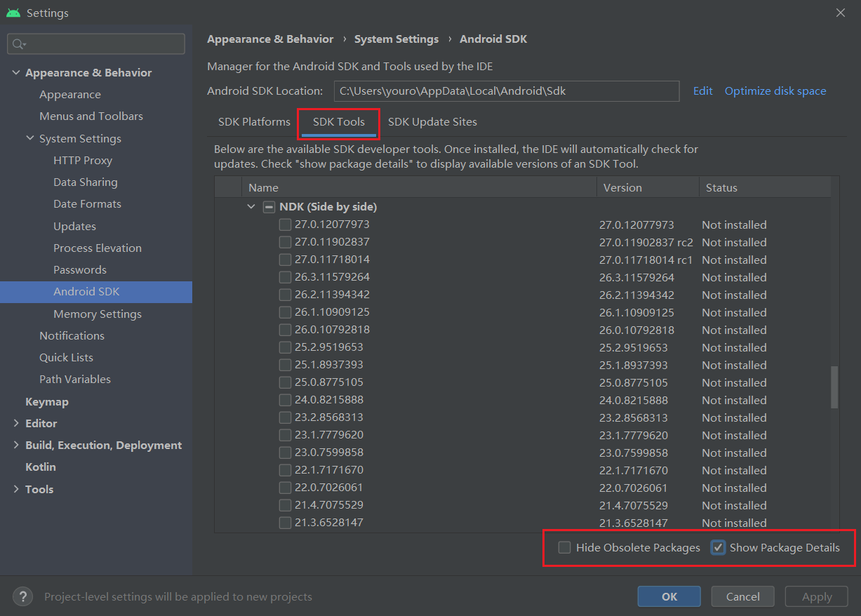The width and height of the screenshot is (861, 616).
Task: Collapse the System Settings tree node
Action: point(30,139)
